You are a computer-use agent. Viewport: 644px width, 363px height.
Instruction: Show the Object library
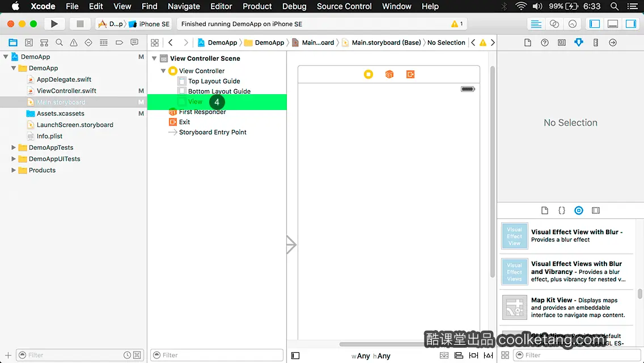coord(579,210)
